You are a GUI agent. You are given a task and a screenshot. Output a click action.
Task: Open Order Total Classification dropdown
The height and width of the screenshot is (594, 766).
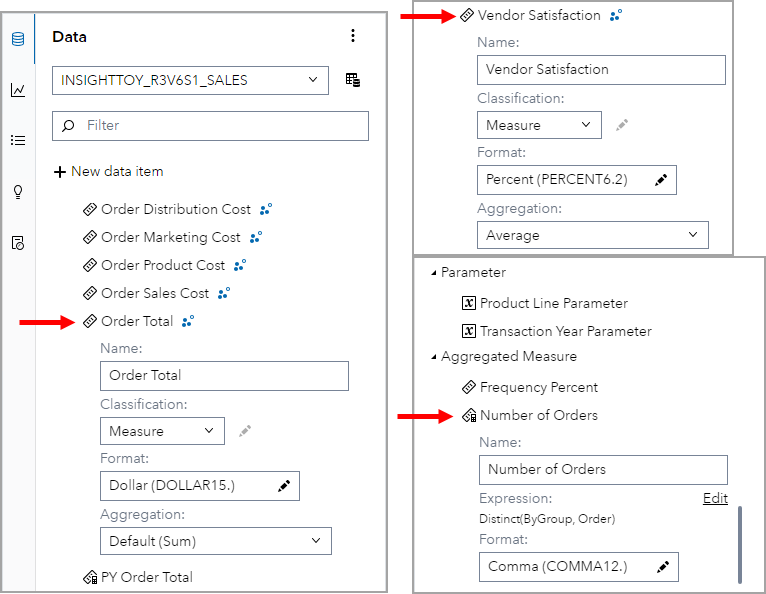click(162, 431)
